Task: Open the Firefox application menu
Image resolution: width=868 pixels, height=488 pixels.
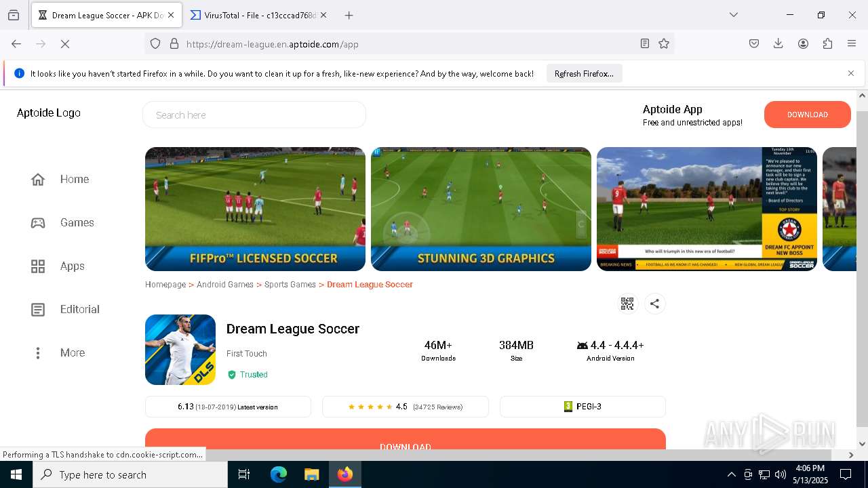Action: [x=852, y=43]
